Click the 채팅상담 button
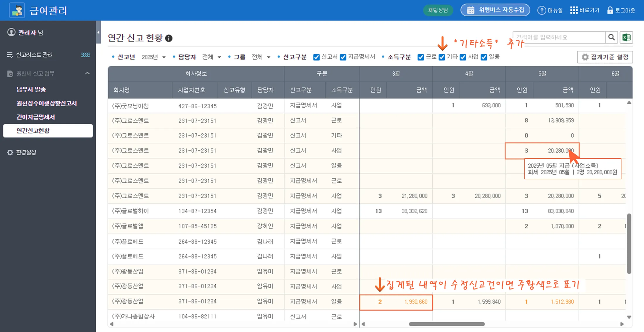 click(x=438, y=10)
